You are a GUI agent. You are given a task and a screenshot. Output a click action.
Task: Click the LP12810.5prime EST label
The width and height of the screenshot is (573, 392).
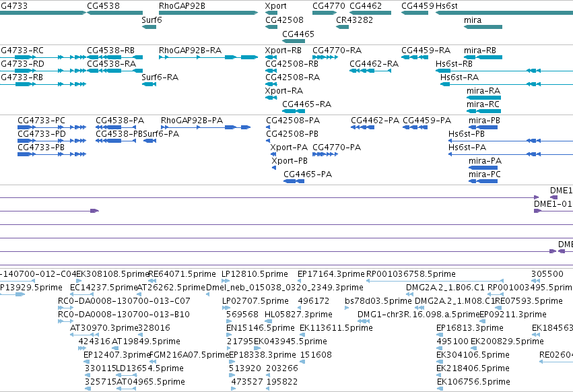coord(255,274)
